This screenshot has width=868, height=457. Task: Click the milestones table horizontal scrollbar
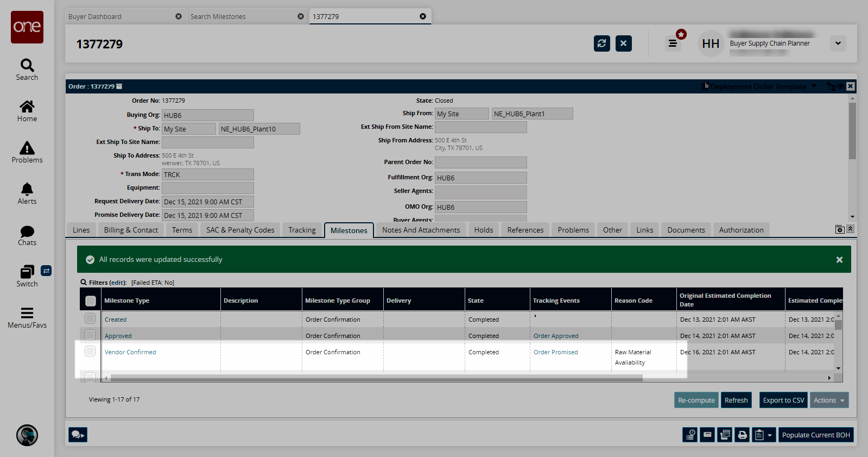376,378
